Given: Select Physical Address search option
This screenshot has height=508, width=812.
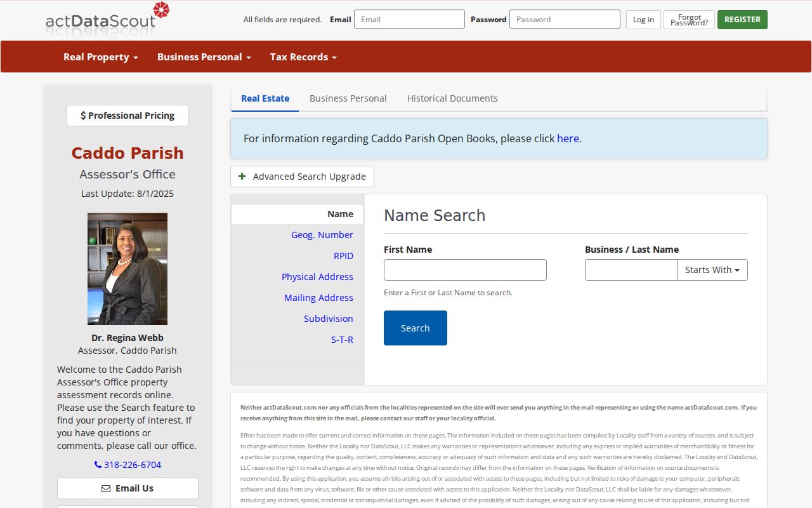Looking at the screenshot, I should (317, 277).
